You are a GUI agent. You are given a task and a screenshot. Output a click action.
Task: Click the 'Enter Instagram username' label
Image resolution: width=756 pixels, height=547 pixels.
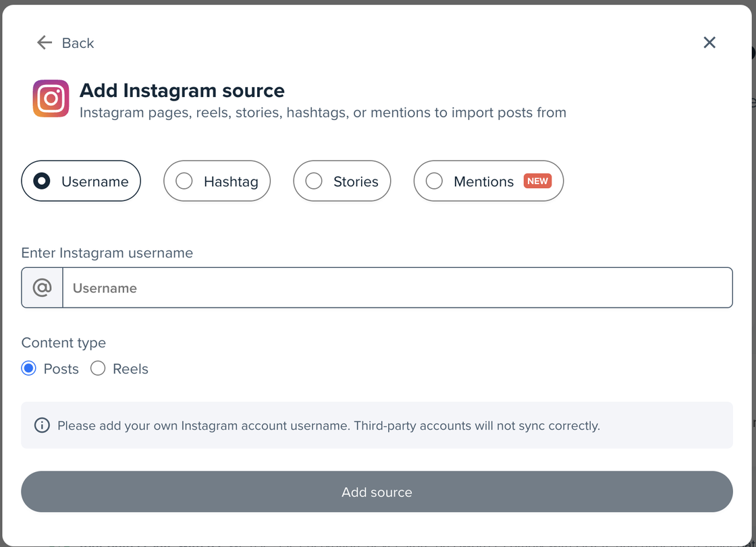point(107,253)
